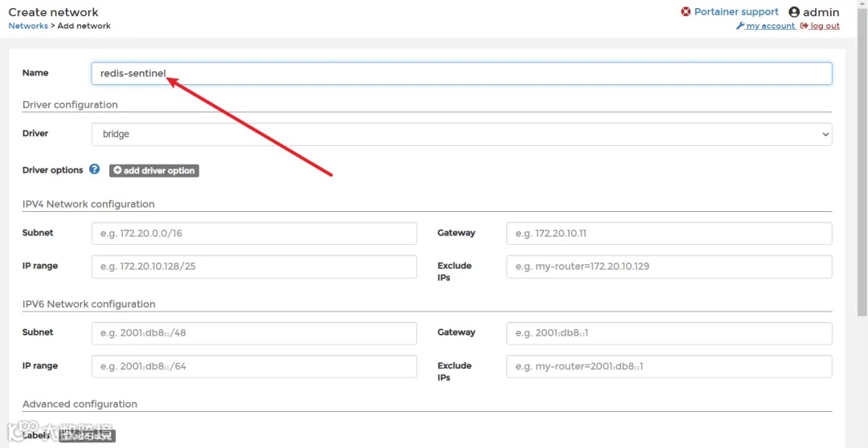Image resolution: width=868 pixels, height=448 pixels.
Task: Click the Driver configuration section heading
Action: coord(70,104)
